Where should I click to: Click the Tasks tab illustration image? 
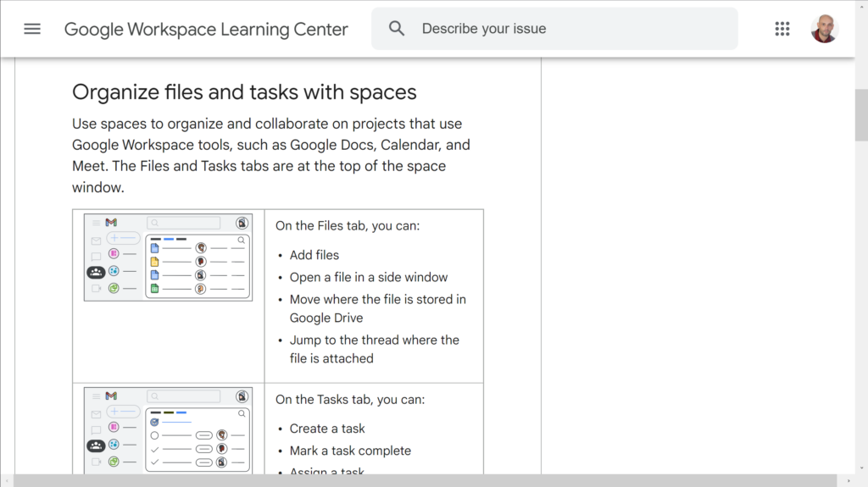coord(169,430)
